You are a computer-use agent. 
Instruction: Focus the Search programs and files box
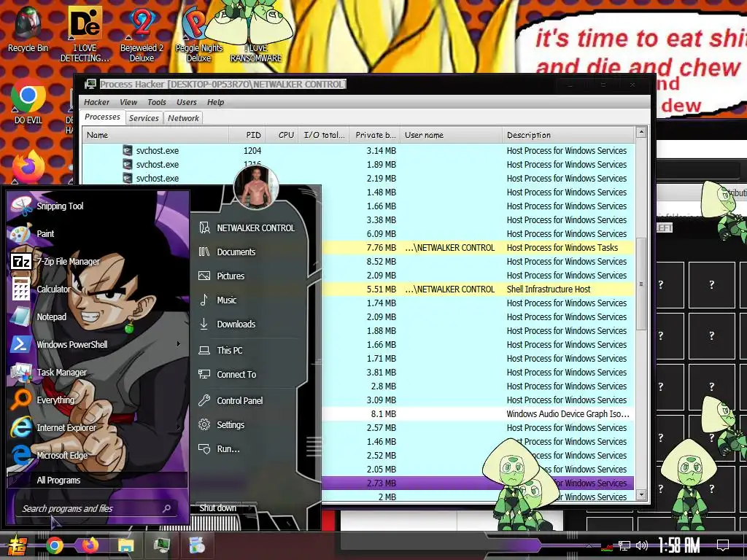[98, 508]
